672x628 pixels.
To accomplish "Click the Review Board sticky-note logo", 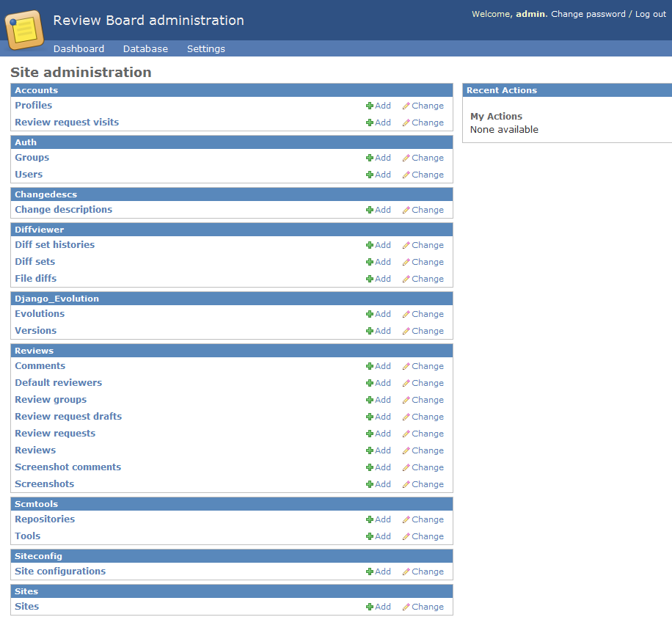I will pyautogui.click(x=24, y=29).
